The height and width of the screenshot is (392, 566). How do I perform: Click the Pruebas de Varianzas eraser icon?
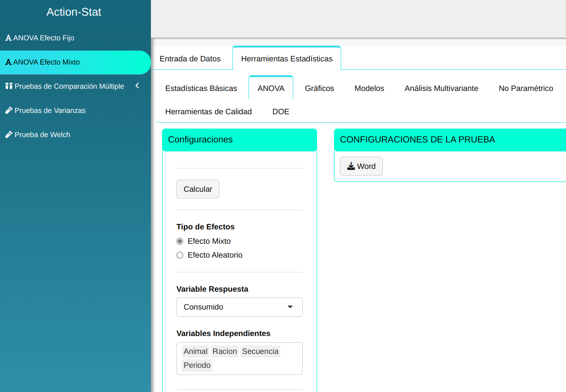(x=9, y=110)
